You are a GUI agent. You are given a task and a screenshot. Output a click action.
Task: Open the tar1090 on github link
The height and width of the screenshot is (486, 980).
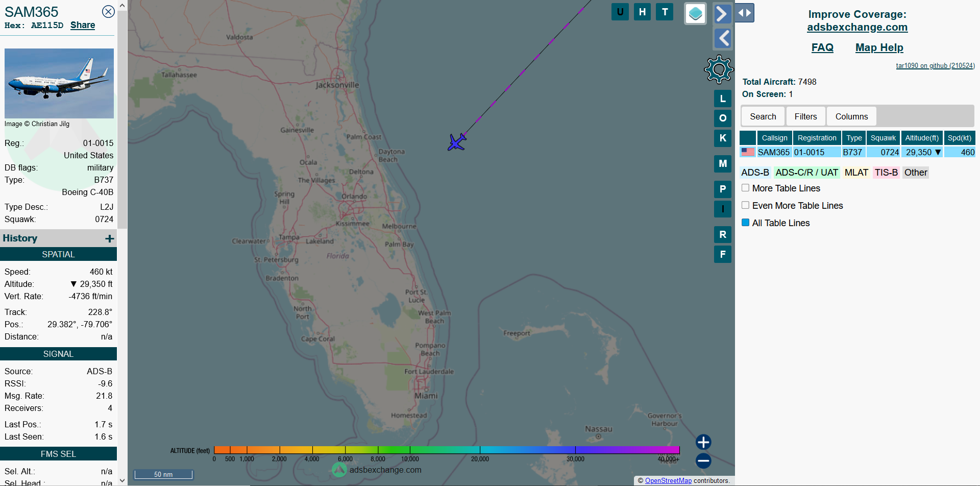coord(935,65)
